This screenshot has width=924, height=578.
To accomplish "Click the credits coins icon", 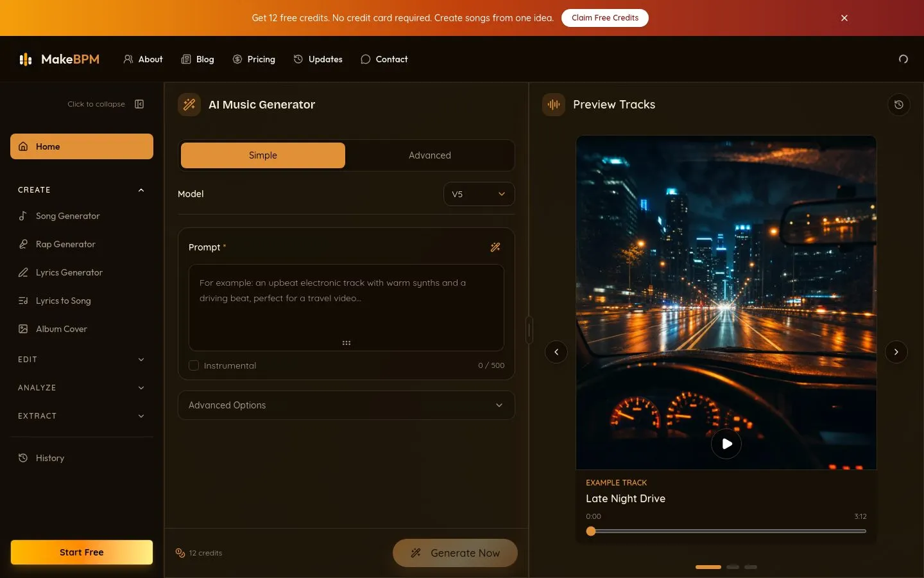I will click(180, 553).
